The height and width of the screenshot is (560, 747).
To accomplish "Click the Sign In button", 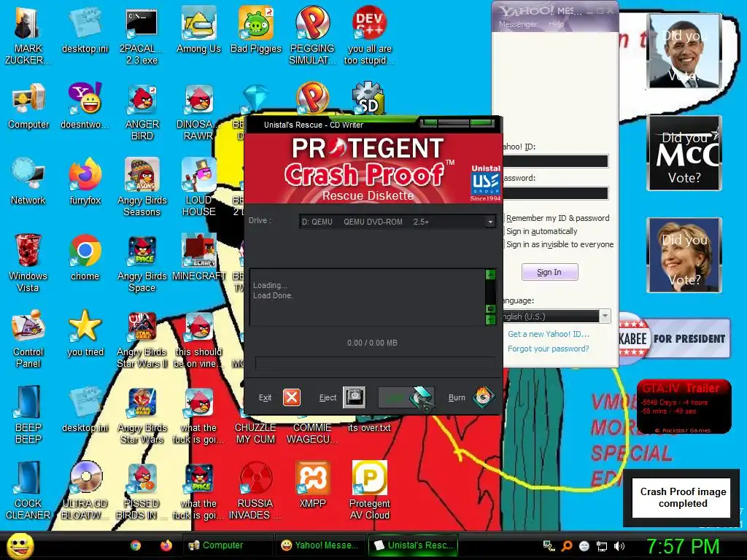I will coord(550,272).
